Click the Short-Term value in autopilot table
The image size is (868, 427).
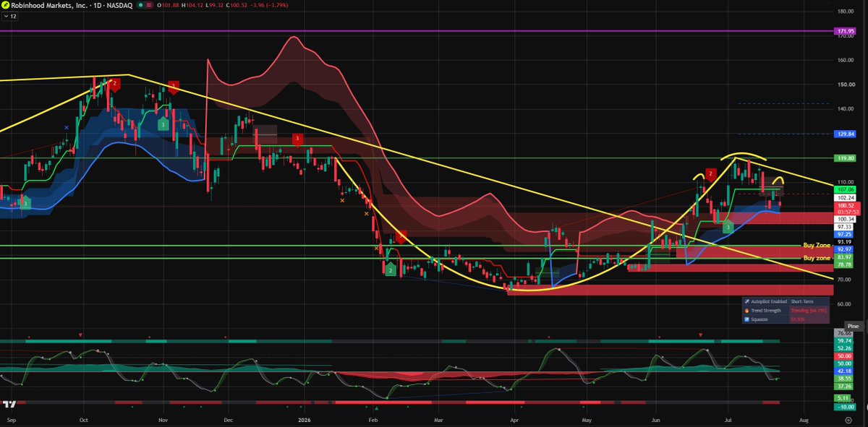[x=802, y=301]
